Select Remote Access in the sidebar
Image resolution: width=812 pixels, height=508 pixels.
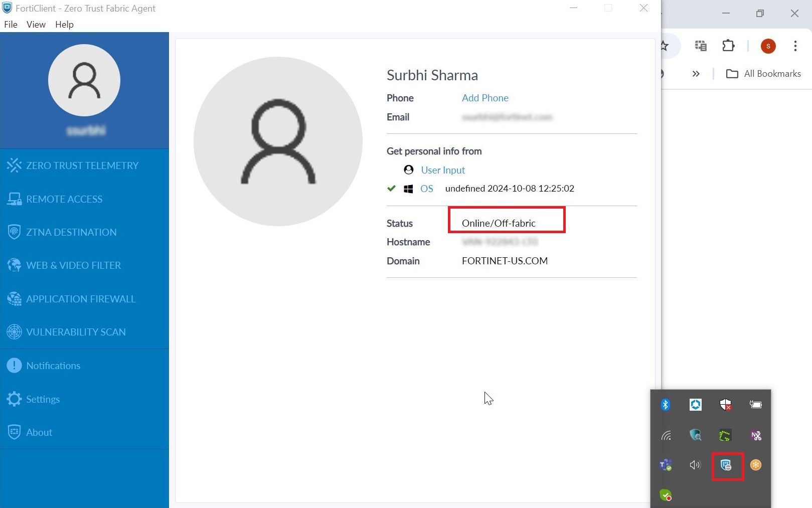[x=64, y=199]
